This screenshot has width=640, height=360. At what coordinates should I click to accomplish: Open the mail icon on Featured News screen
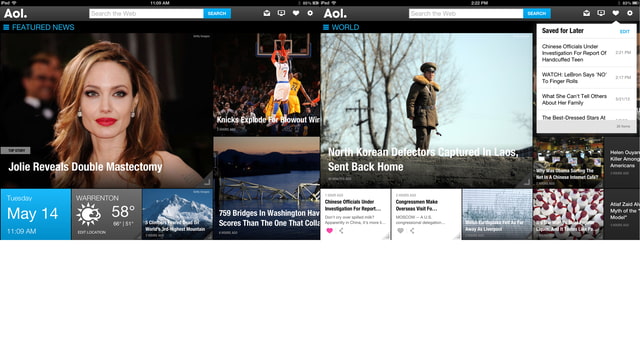pyautogui.click(x=267, y=13)
